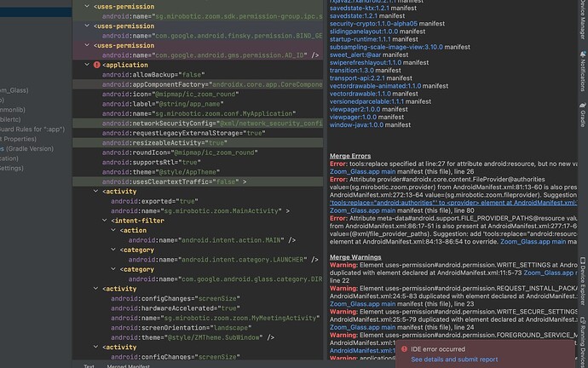Open the Device Manager side tab
Screen dimensions: 588x368
pos(583,20)
